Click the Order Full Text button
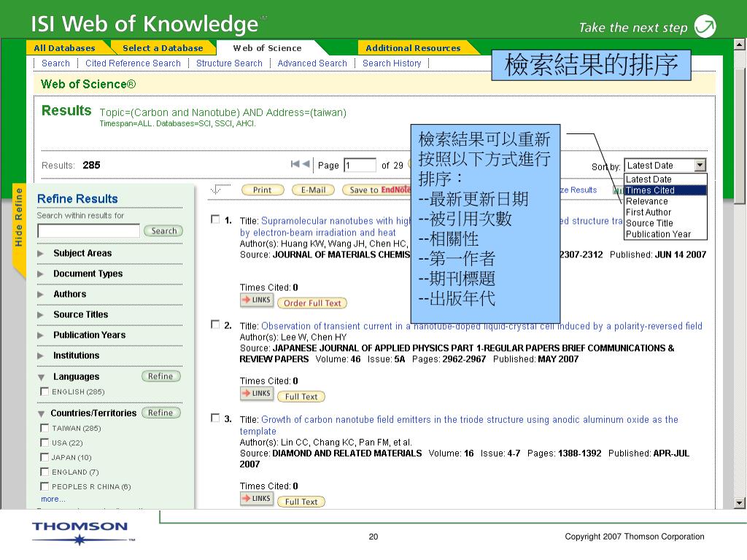 click(x=312, y=303)
